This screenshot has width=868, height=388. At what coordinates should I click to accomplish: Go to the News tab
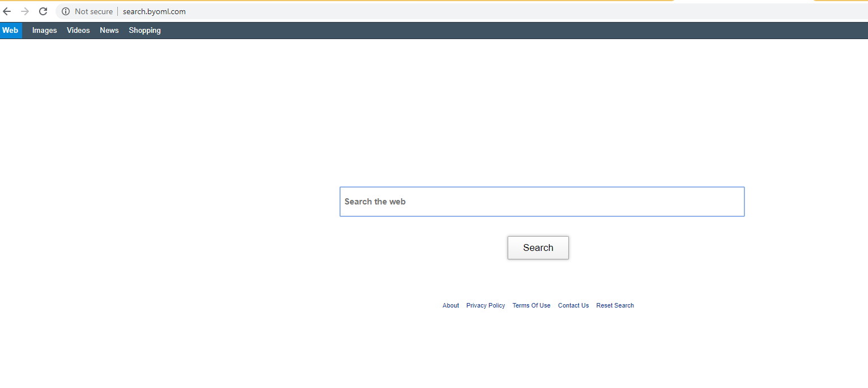tap(109, 31)
